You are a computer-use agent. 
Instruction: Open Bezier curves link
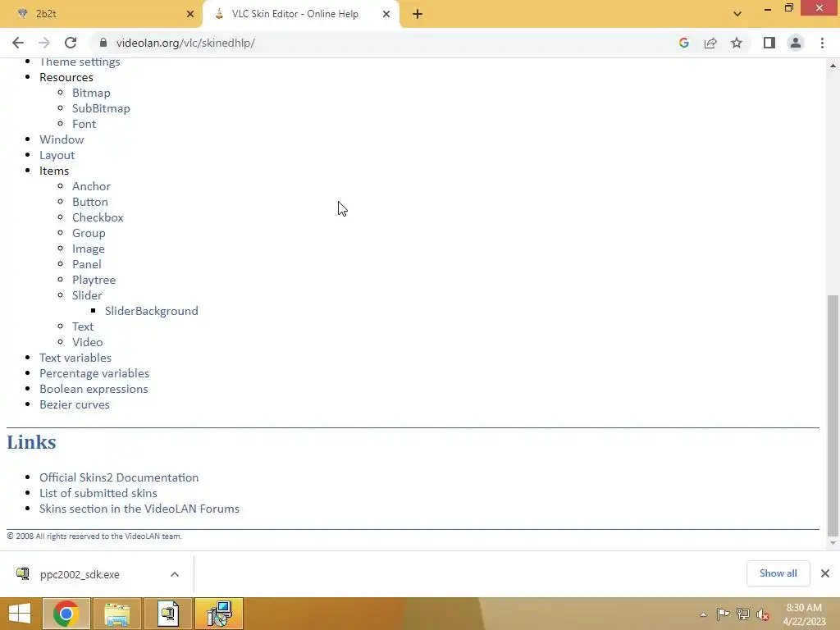pyautogui.click(x=75, y=404)
